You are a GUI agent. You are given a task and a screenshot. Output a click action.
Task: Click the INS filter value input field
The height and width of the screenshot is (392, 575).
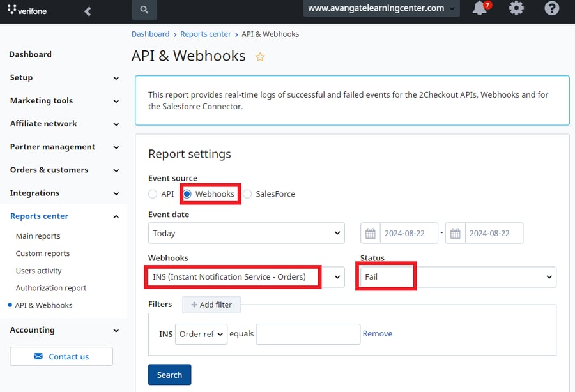(308, 334)
